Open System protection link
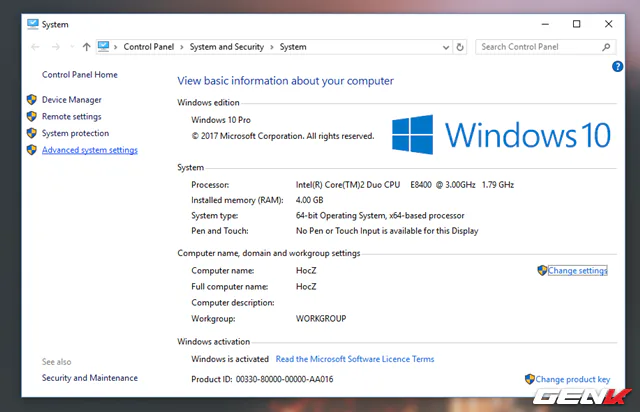 (75, 133)
